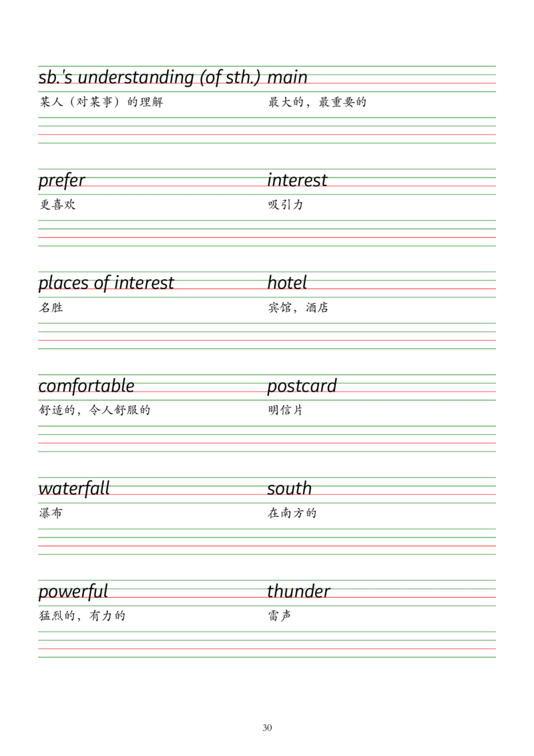Click the word "comfortable" on the worksheet
Screen dimensions: 534x756
coord(85,385)
